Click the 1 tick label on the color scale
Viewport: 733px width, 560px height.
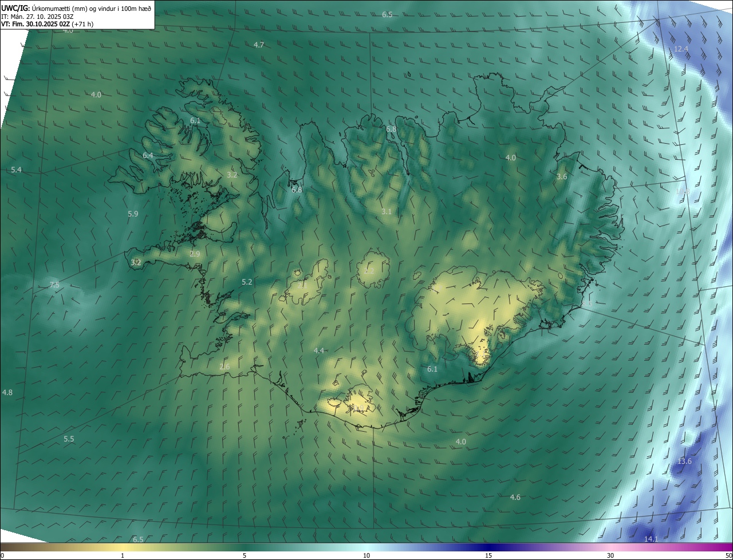point(123,555)
